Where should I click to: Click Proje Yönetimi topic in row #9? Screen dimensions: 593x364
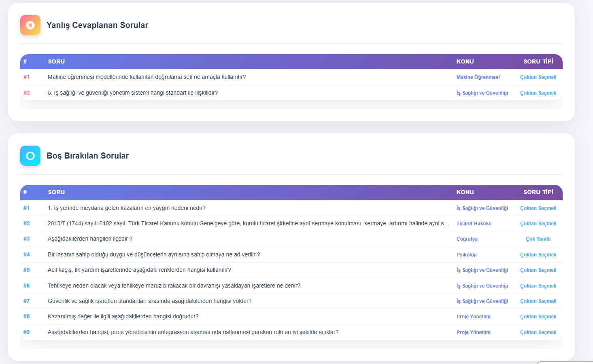(x=473, y=332)
